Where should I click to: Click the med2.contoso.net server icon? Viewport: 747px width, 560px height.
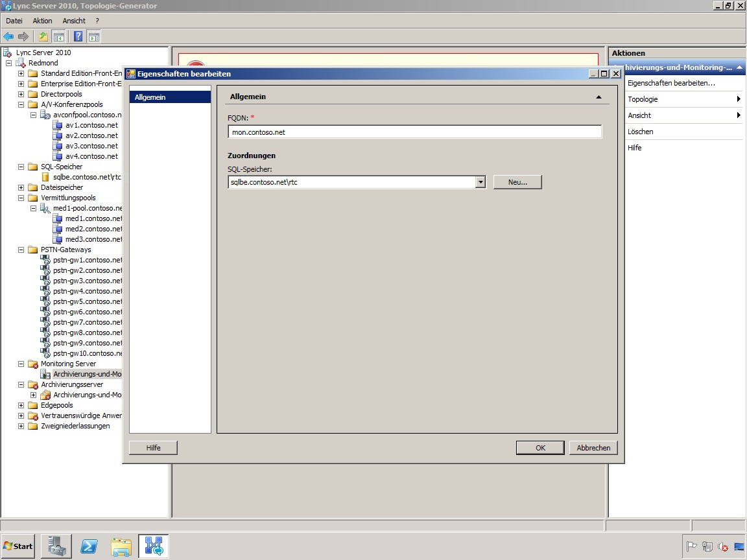pyautogui.click(x=57, y=229)
